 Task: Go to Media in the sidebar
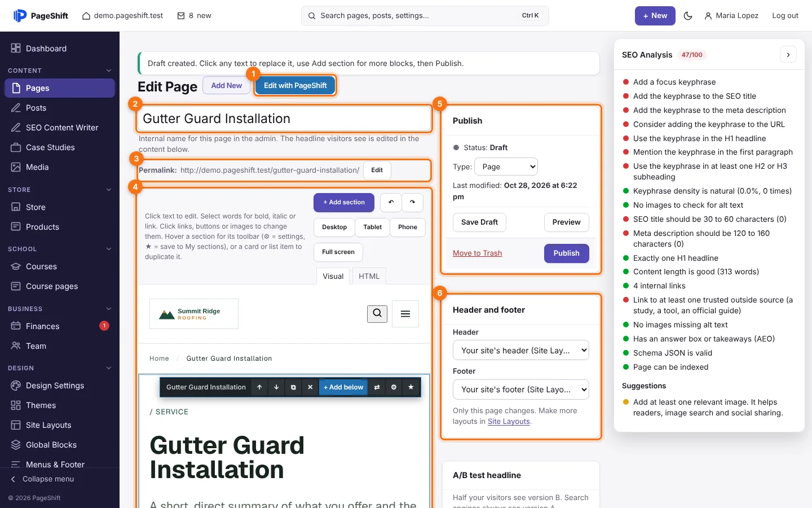[x=60, y=167]
